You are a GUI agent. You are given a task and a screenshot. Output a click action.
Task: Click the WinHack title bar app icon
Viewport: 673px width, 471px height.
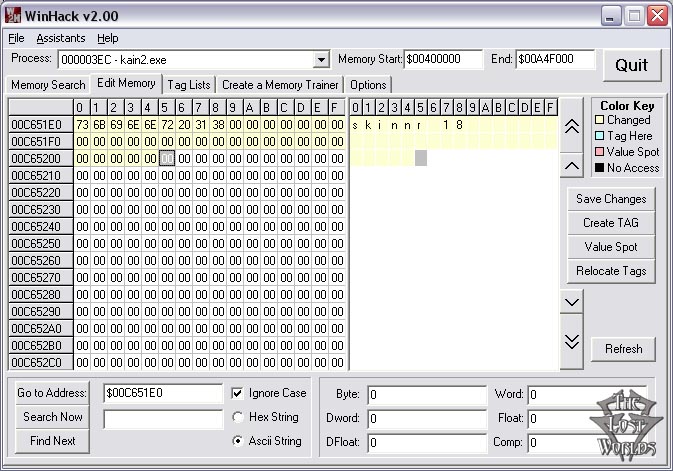coord(13,15)
